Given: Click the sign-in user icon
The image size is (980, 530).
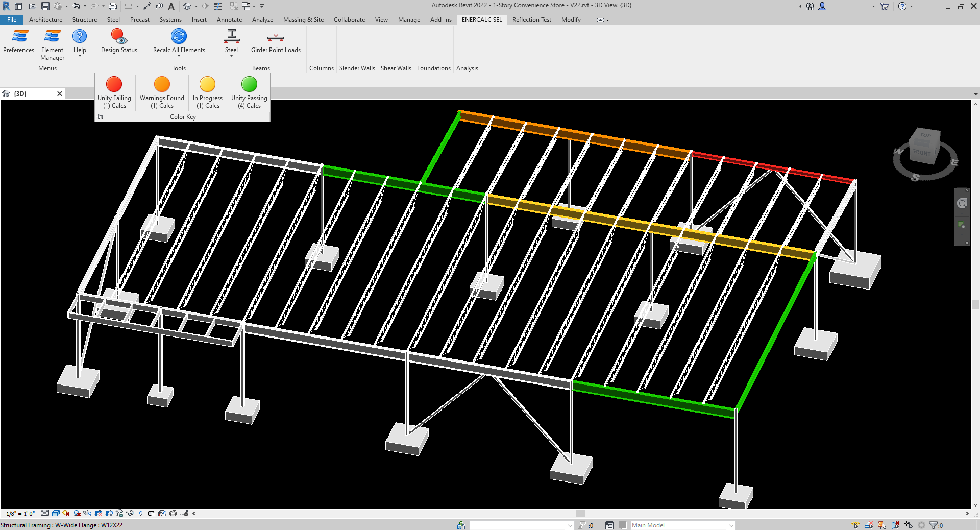Looking at the screenshot, I should point(822,6).
